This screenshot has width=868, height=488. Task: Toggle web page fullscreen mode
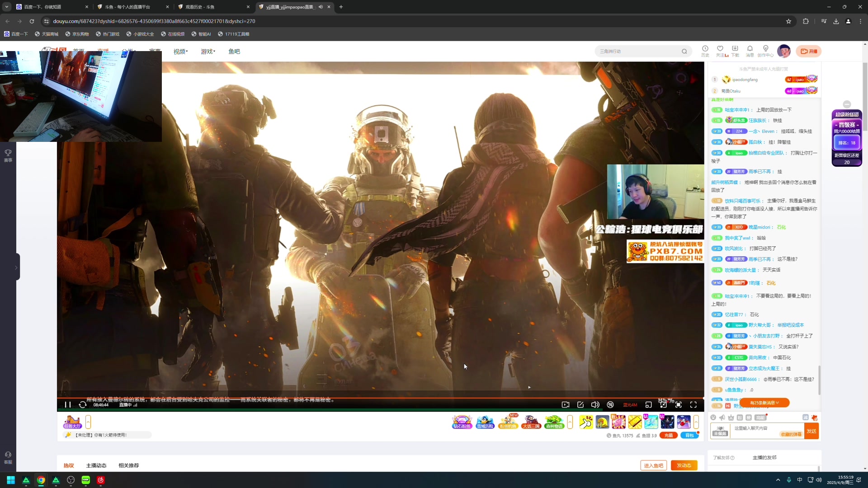[x=678, y=404]
